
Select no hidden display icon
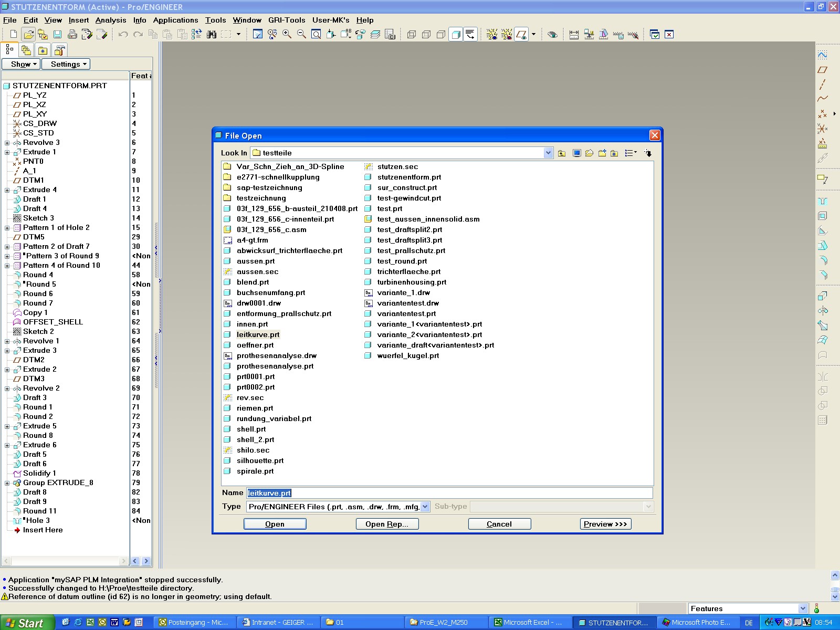tap(441, 34)
